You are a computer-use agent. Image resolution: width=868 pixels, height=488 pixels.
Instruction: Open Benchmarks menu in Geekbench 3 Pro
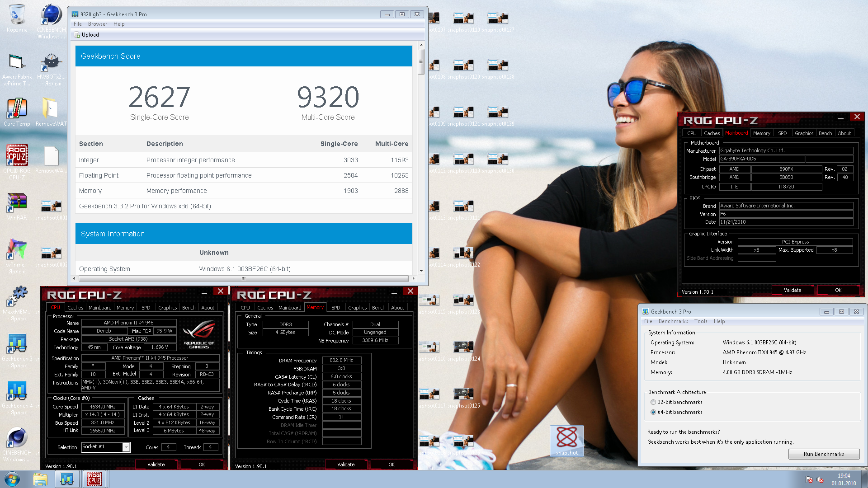click(673, 321)
